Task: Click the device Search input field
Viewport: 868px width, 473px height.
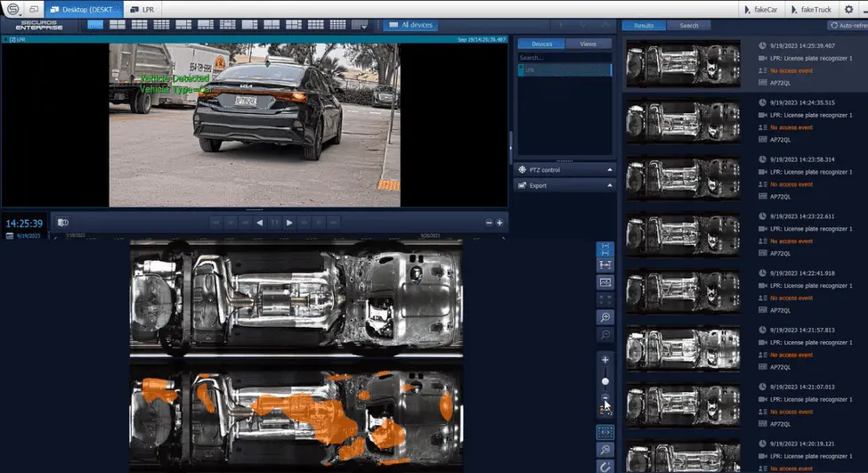Action: (564, 58)
